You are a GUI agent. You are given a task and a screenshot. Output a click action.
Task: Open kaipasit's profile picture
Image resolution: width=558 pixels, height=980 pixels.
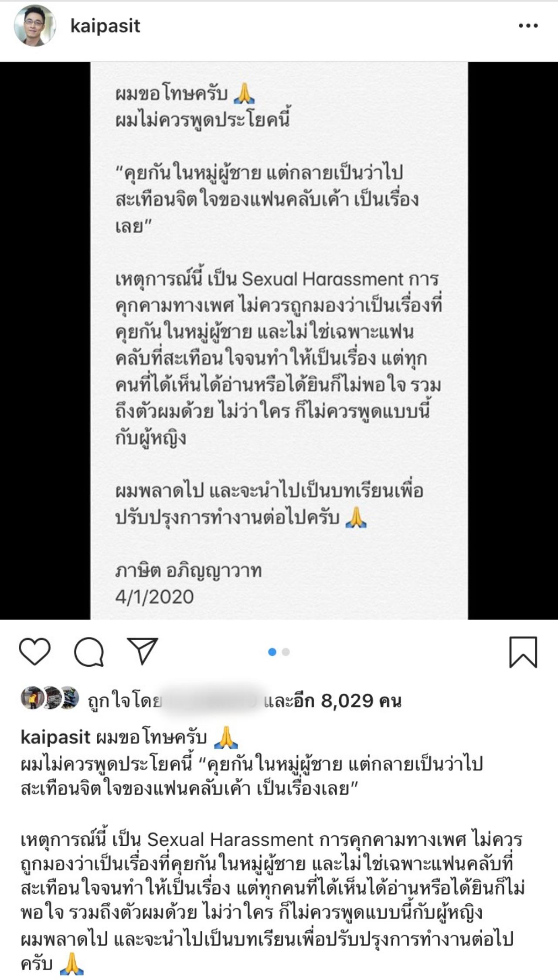[x=35, y=26]
